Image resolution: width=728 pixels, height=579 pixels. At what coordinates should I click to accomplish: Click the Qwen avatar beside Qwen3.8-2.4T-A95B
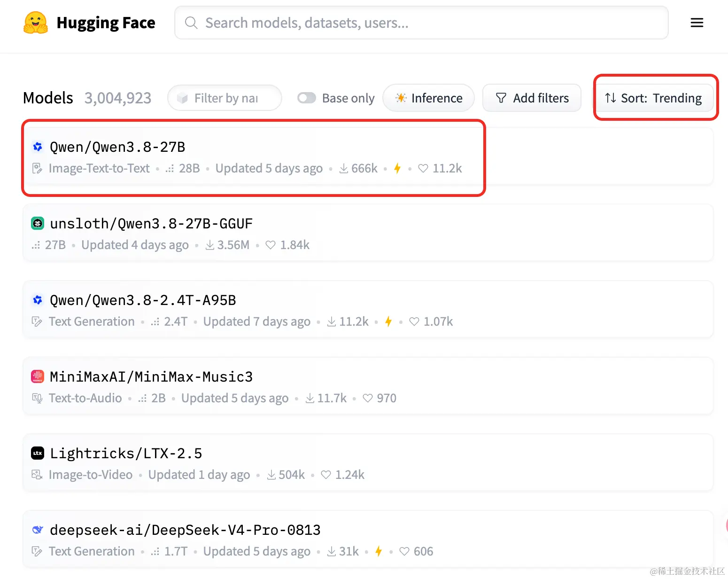tap(38, 300)
